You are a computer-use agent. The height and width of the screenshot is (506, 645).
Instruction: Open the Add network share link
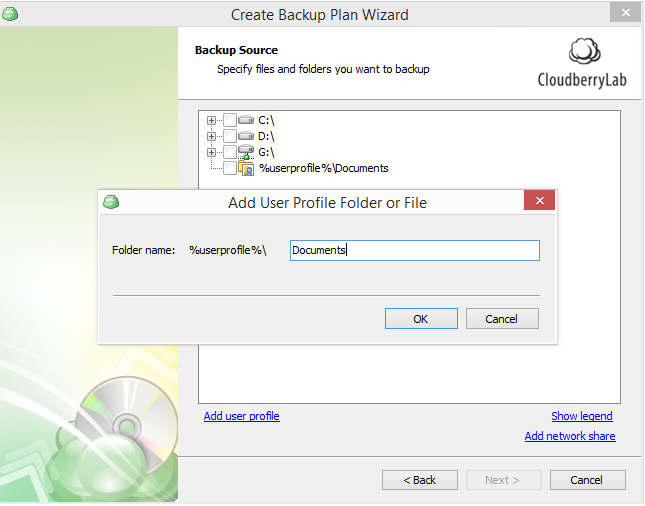coord(570,436)
